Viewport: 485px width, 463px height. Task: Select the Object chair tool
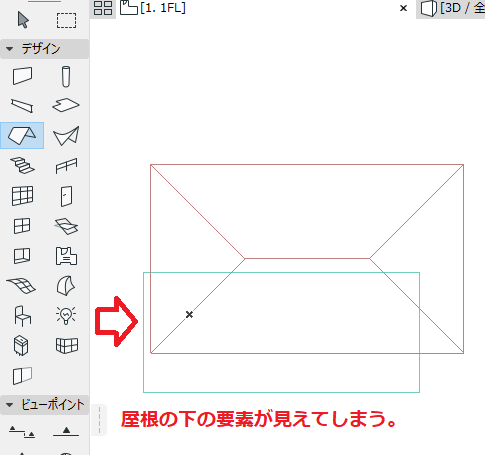[x=22, y=316]
